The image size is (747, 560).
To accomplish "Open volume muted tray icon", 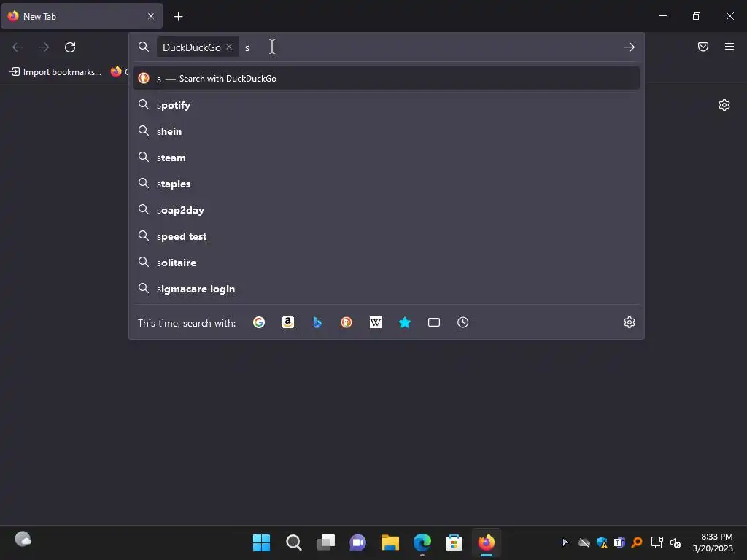I will pos(675,542).
